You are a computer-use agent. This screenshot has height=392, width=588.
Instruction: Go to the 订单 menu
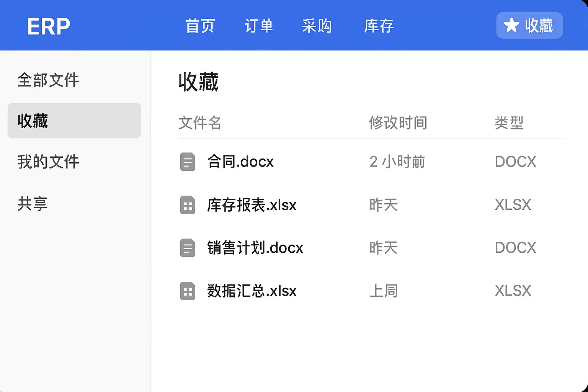click(x=259, y=26)
